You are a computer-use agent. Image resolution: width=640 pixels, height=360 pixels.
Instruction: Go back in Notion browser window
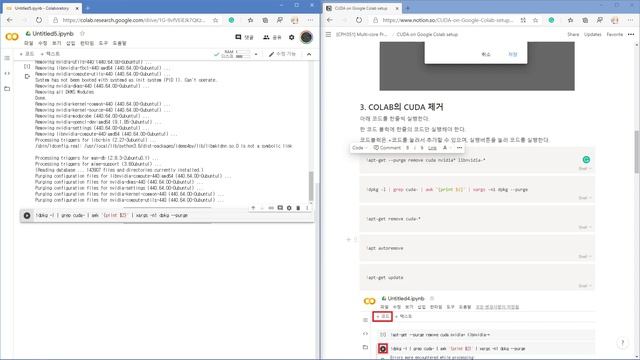click(330, 20)
